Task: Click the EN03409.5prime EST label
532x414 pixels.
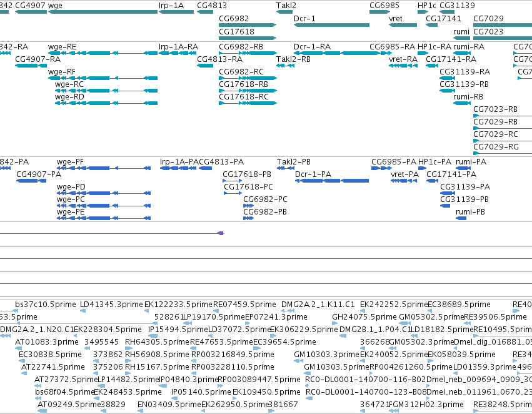Action: coord(169,404)
